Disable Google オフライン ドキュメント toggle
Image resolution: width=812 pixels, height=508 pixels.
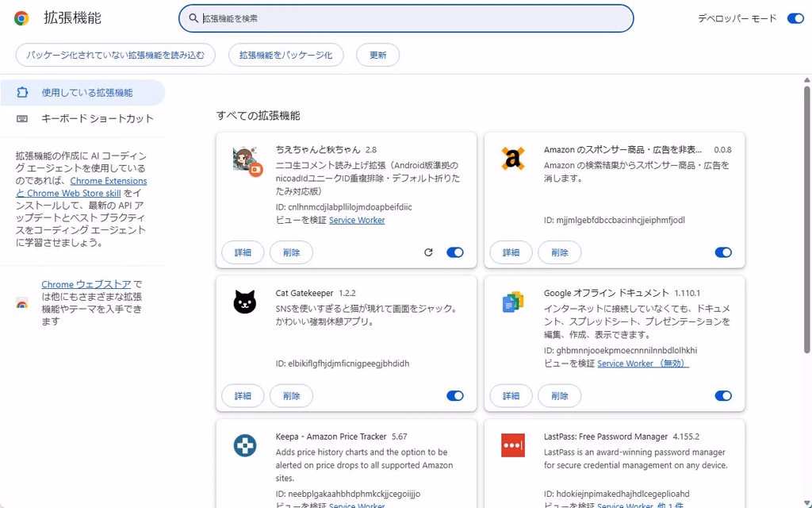723,396
